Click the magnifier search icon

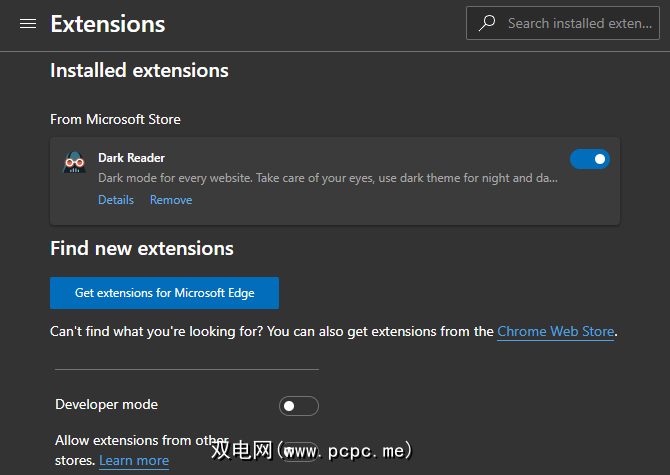[487, 23]
